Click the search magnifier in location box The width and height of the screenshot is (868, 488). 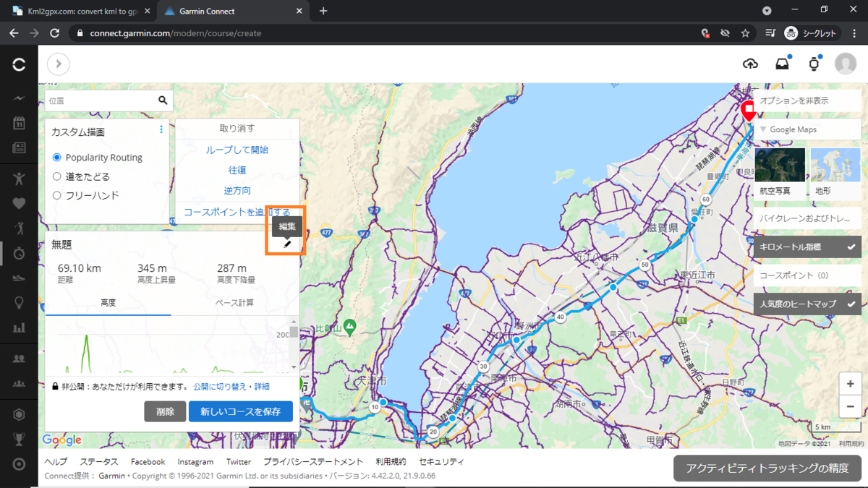[x=163, y=100]
